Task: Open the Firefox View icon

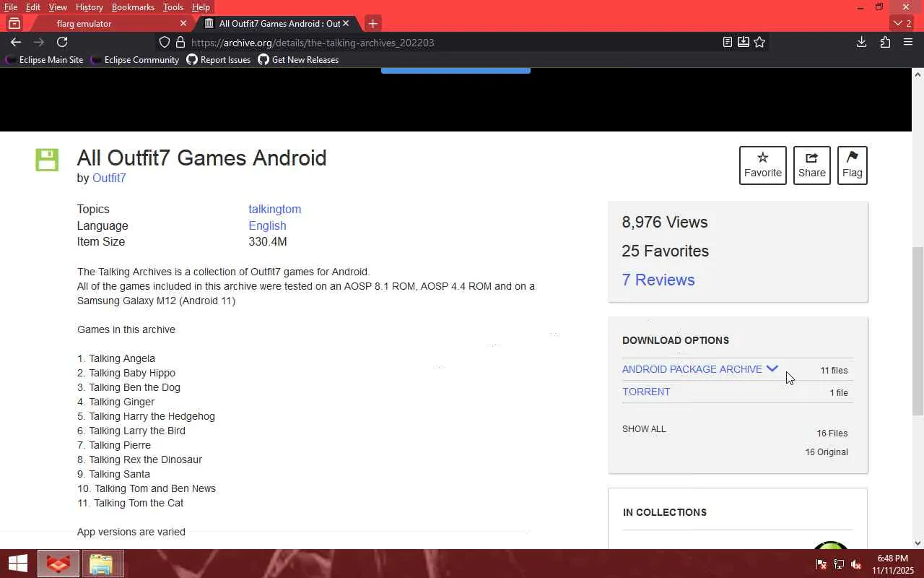Action: pos(14,23)
